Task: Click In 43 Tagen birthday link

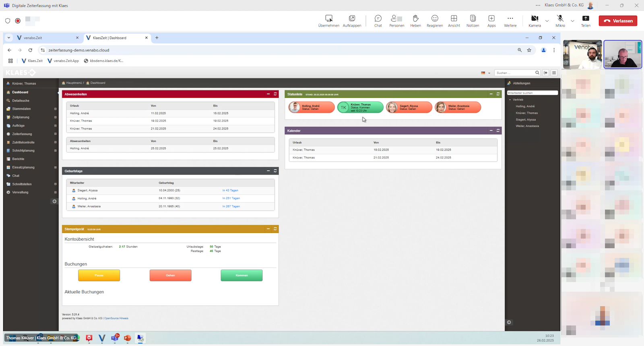Action: (x=230, y=190)
